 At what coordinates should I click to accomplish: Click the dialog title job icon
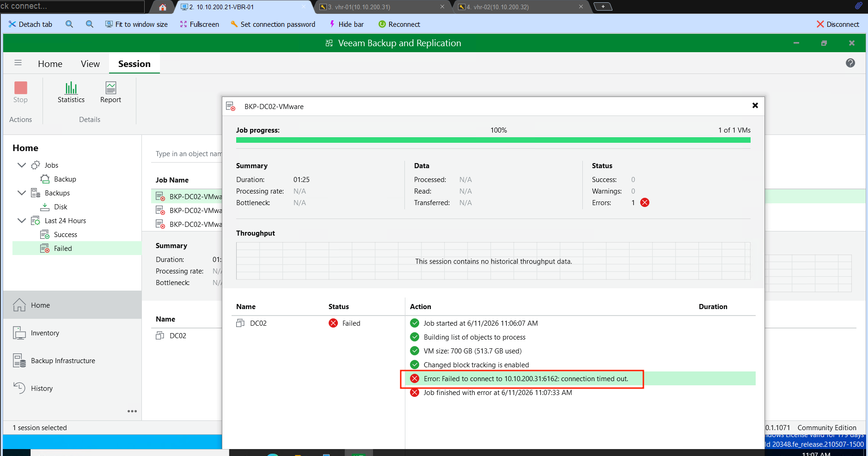(x=231, y=106)
